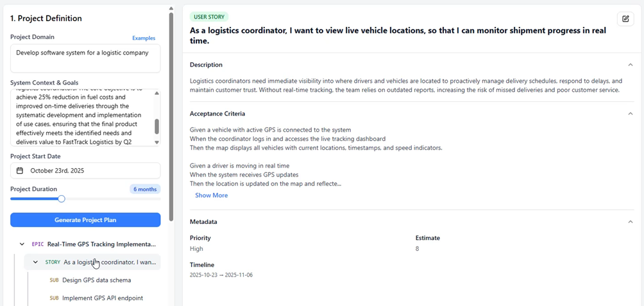Click the Project Domain text field
The height and width of the screenshot is (306, 644).
coord(85,58)
